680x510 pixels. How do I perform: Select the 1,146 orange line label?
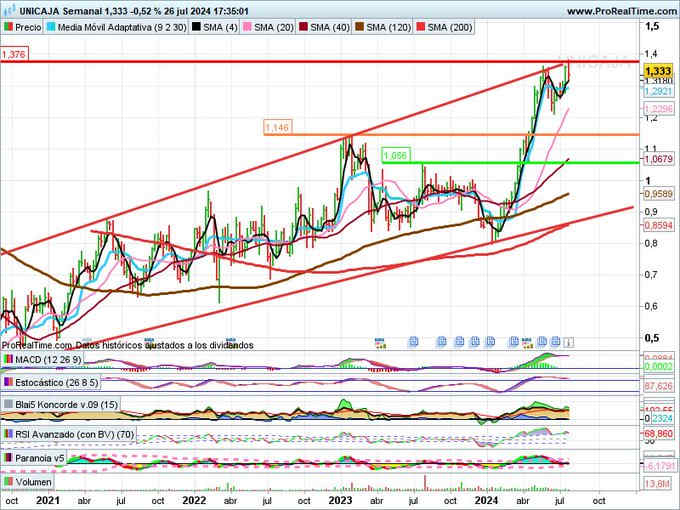tap(278, 127)
